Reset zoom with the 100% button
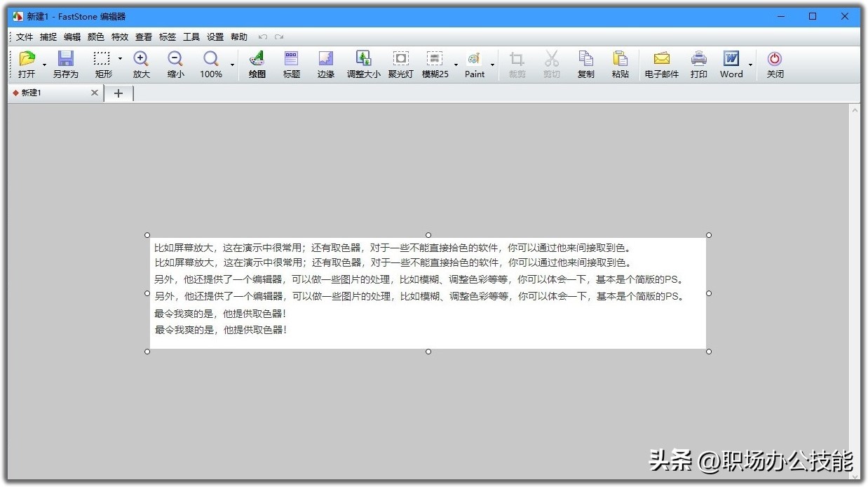The width and height of the screenshot is (868, 487). coord(210,63)
